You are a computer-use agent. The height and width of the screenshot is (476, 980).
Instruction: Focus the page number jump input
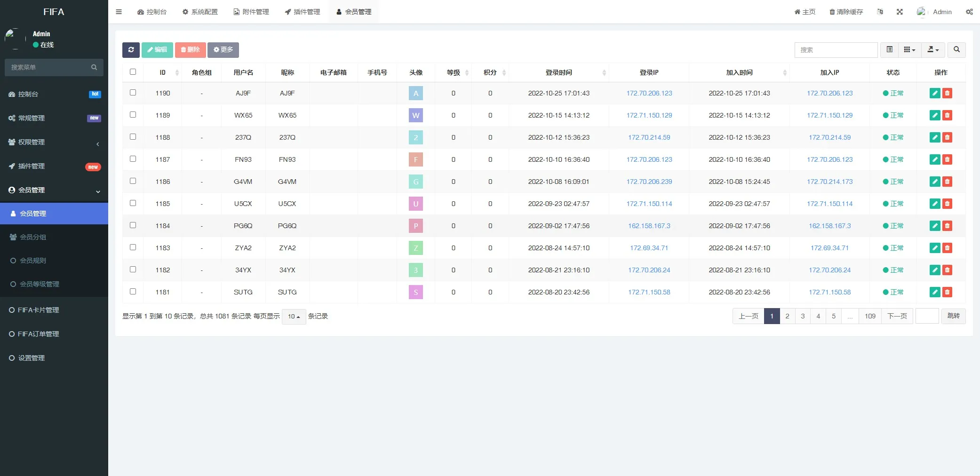click(x=927, y=316)
